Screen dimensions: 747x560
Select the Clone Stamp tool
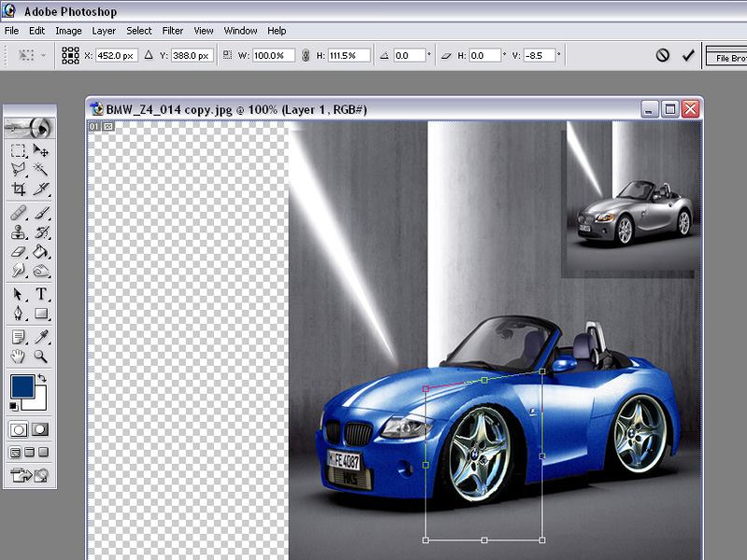18,231
